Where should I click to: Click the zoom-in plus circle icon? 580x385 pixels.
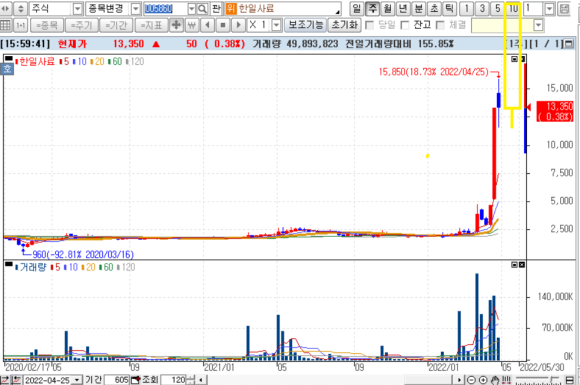click(483, 380)
